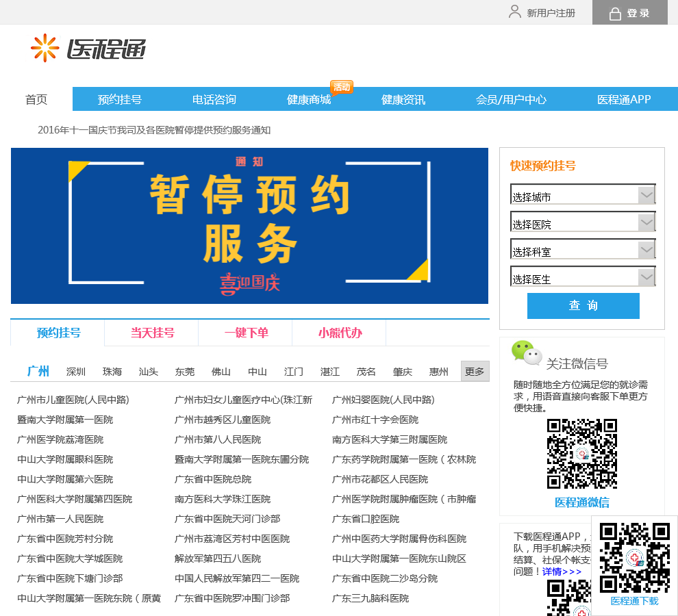Open 广州市越秀区儿童医院 link
Image resolution: width=678 pixels, height=616 pixels.
223,420
